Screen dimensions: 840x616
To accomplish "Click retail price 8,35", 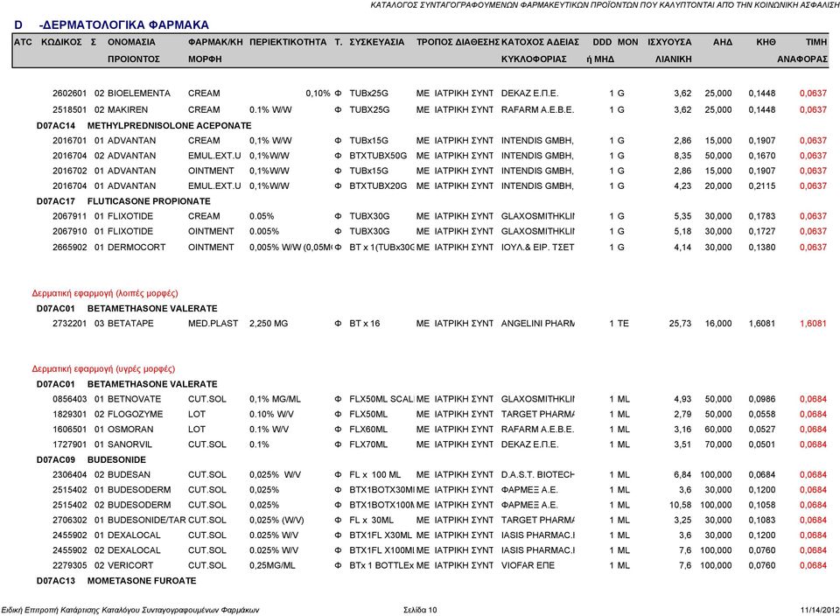I will point(682,156).
